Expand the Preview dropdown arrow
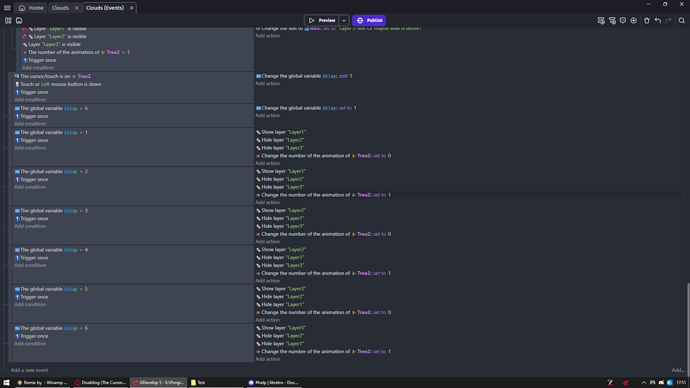Image resolution: width=690 pixels, height=388 pixels. tap(344, 20)
